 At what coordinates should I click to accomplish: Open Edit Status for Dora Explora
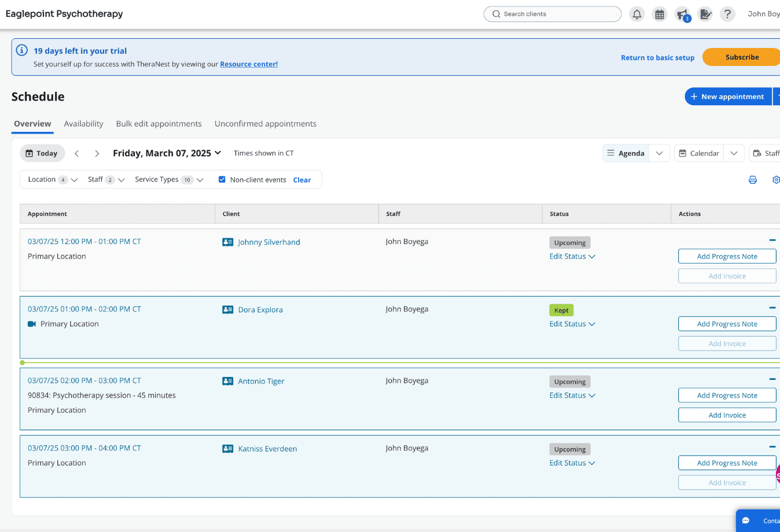click(x=572, y=324)
